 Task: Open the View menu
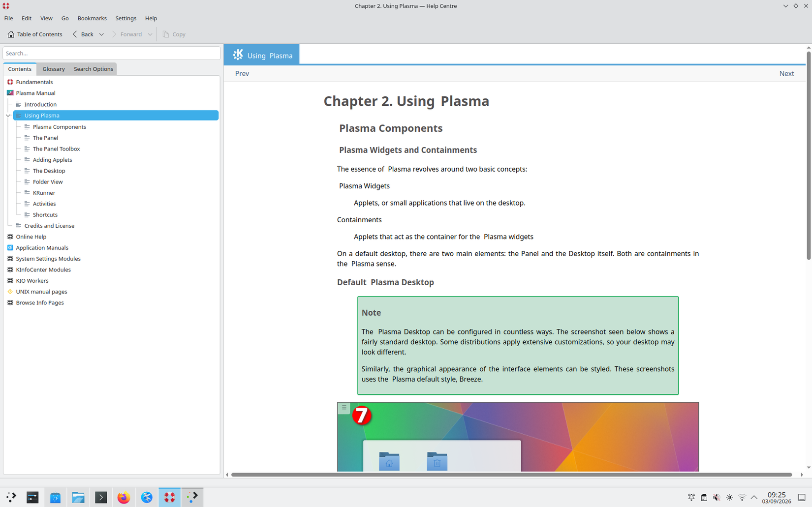pos(46,18)
